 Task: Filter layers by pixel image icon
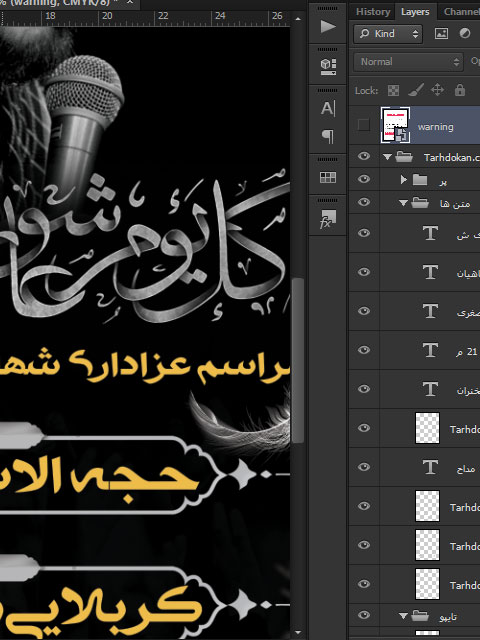pos(441,33)
